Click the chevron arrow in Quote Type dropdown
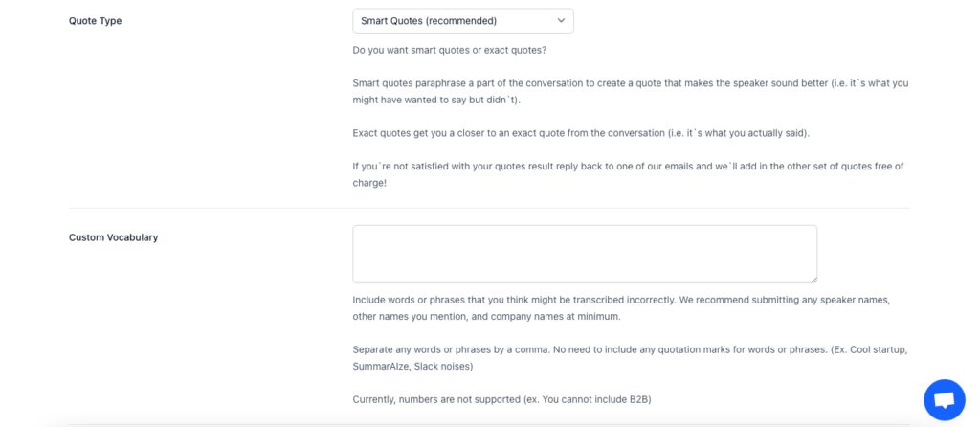 click(561, 21)
